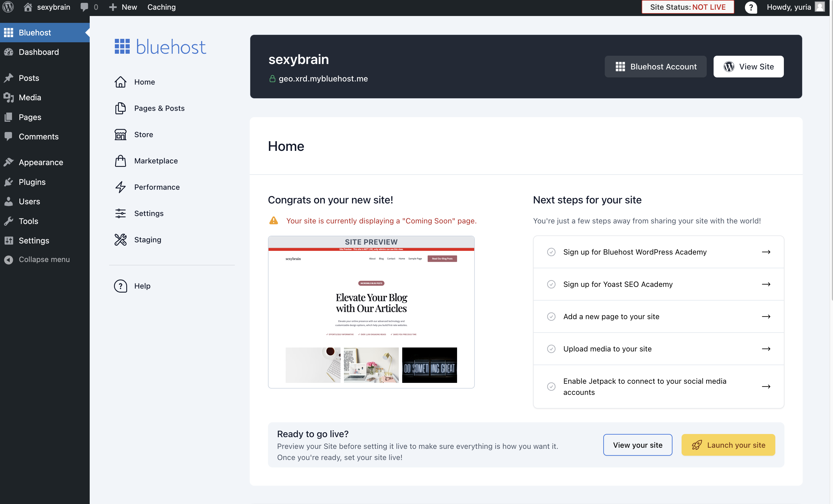Click the Users person icon

[x=9, y=201]
